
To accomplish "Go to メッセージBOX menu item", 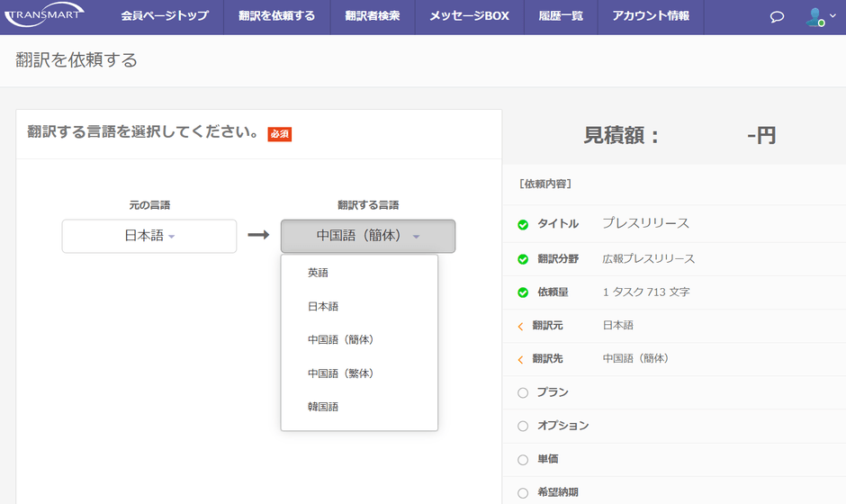I will (469, 16).
